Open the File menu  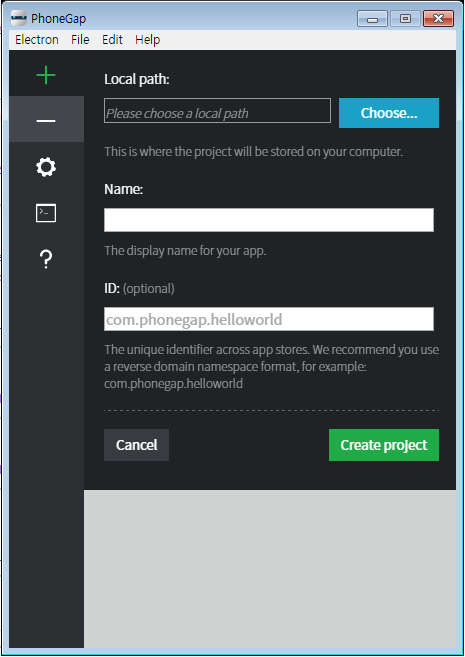click(x=80, y=40)
